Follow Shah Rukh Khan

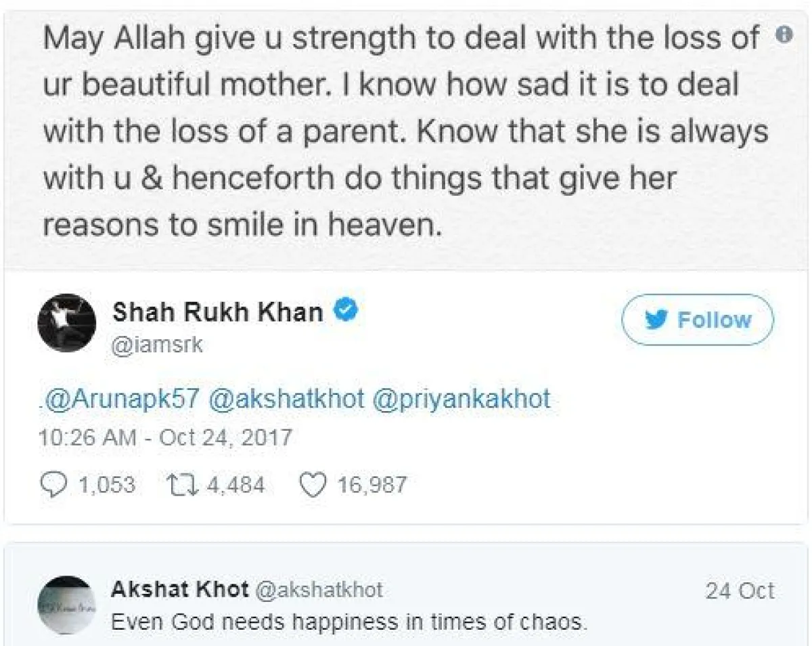coord(697,320)
